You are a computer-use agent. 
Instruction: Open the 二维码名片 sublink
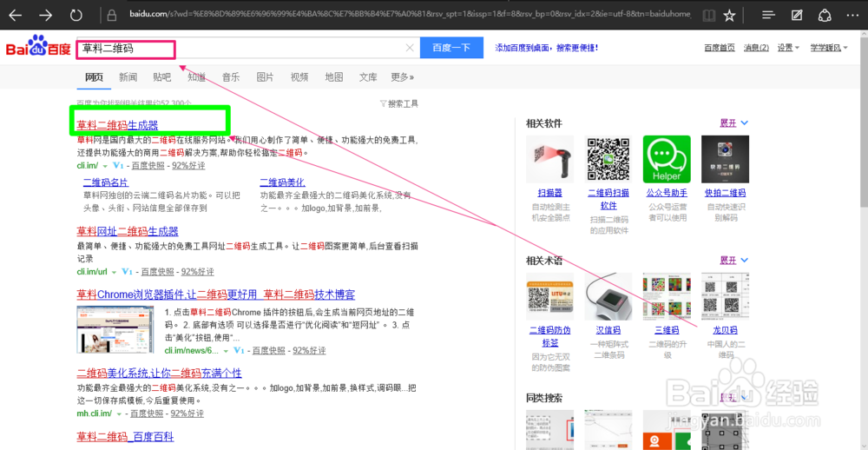[106, 182]
